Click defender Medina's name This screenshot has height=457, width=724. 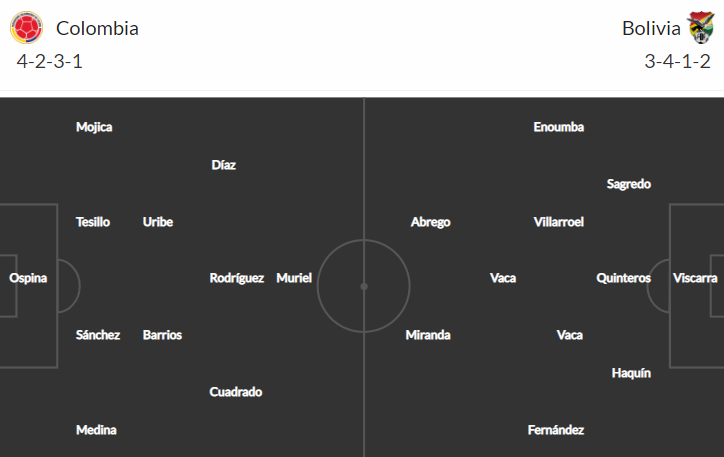96,430
